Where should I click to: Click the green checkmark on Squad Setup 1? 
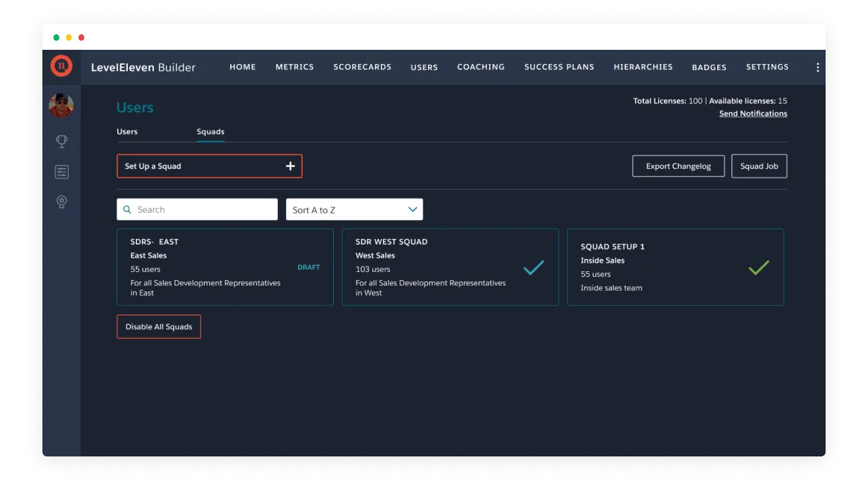pos(758,267)
